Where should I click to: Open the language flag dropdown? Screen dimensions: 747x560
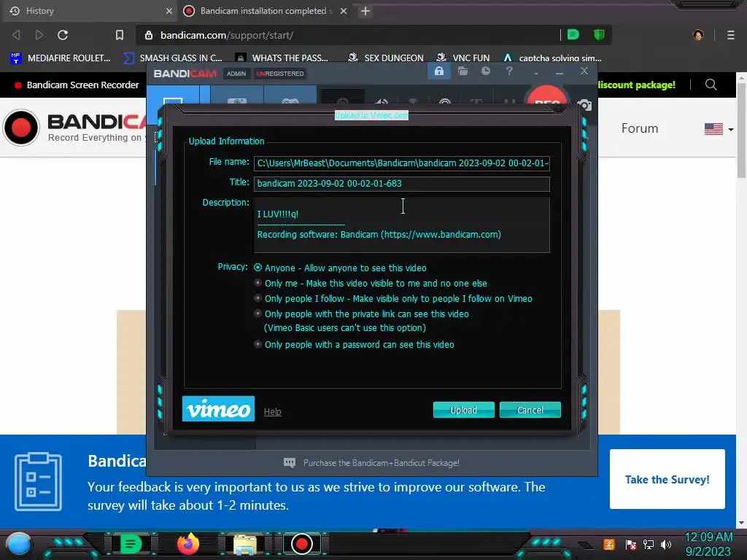(719, 129)
